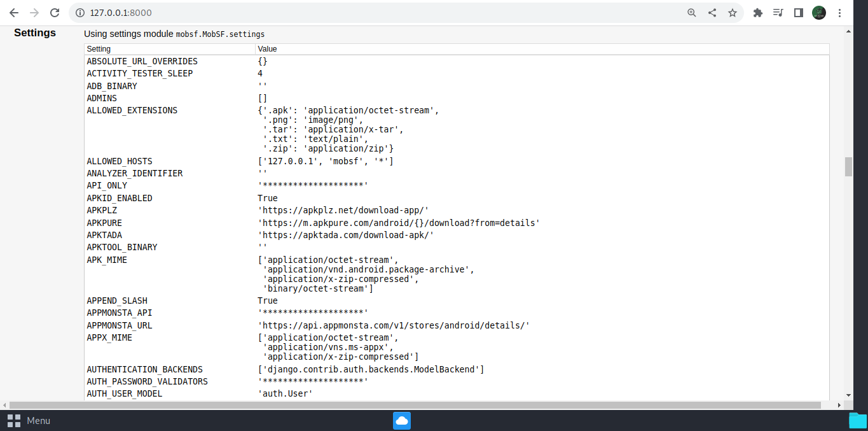Viewport: 868px width, 431px height.
Task: Share the current page via the share icon
Action: tap(712, 12)
